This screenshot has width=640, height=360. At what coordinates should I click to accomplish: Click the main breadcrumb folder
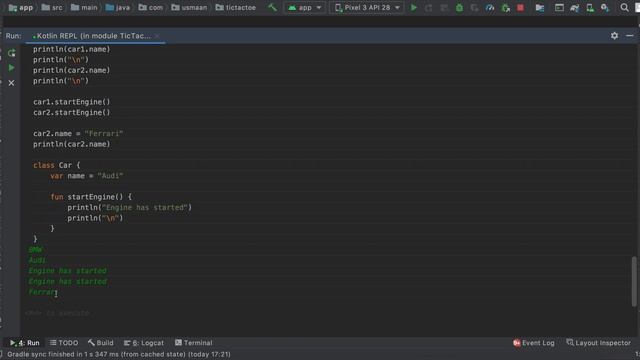click(x=84, y=7)
